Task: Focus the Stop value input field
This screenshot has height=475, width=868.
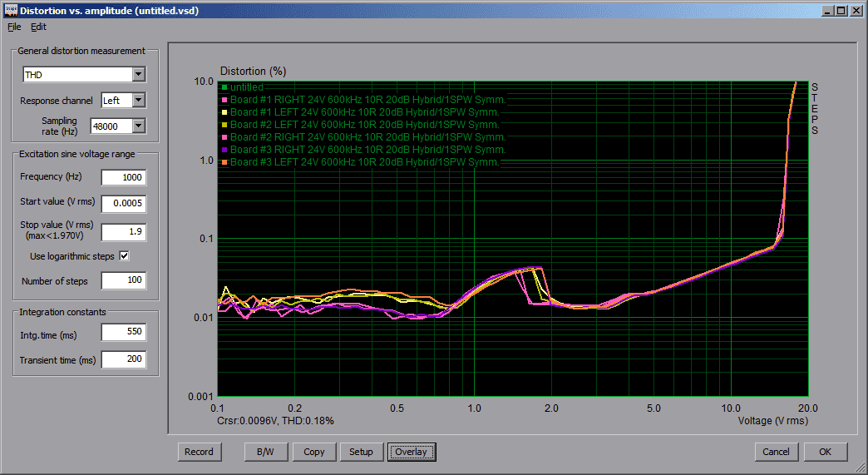Action: tap(123, 231)
